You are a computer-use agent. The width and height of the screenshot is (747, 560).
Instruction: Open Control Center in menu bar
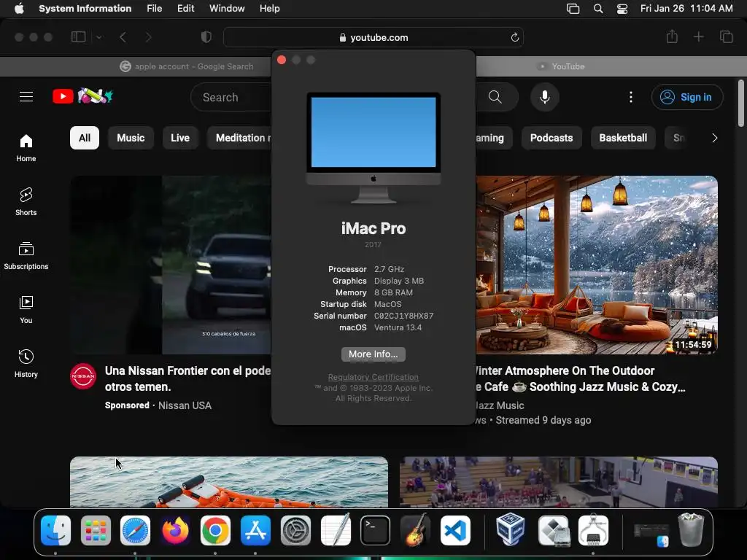pos(622,9)
